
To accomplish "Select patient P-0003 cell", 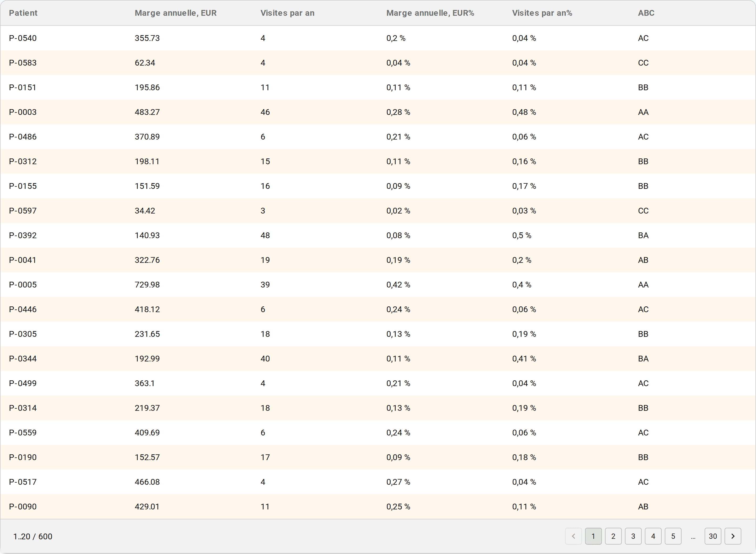I will (x=23, y=112).
